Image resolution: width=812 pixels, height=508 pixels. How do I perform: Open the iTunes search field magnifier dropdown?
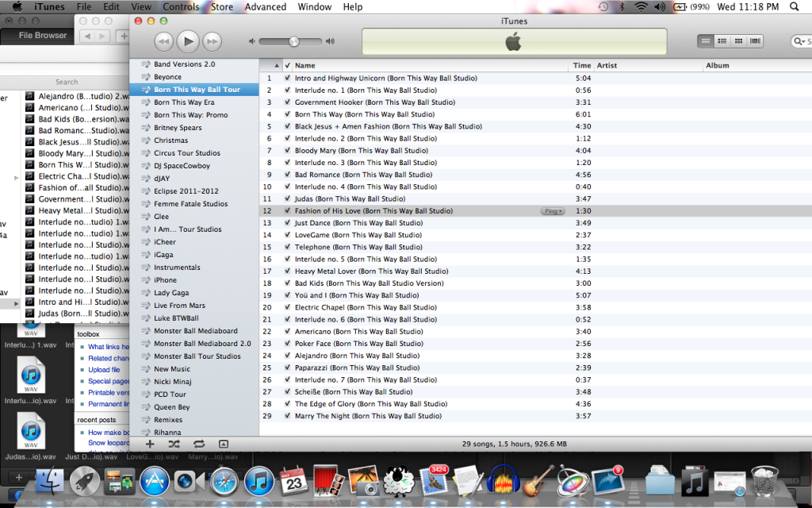[x=800, y=41]
